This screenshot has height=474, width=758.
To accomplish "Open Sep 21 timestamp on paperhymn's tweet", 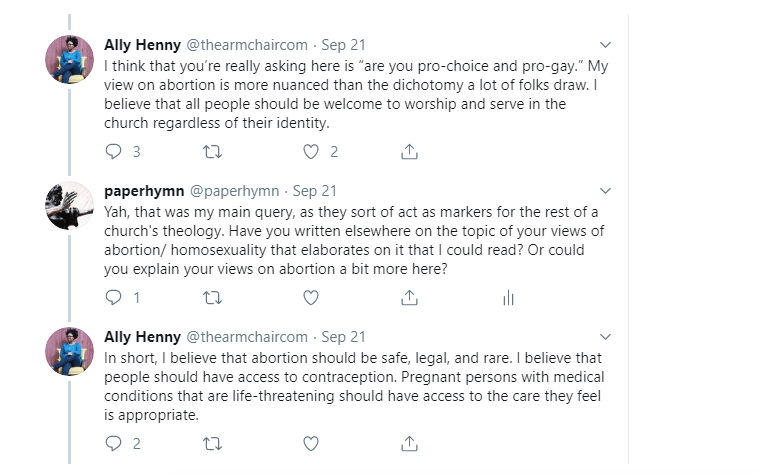I will click(315, 190).
